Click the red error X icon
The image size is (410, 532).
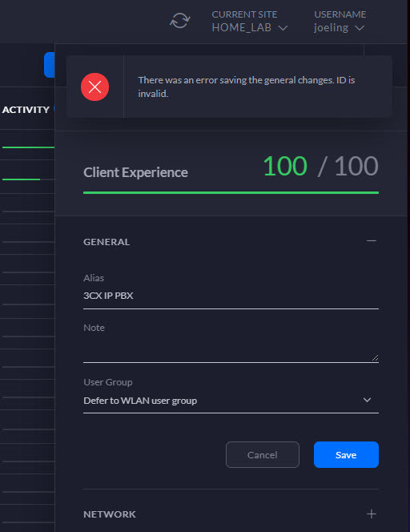[95, 87]
